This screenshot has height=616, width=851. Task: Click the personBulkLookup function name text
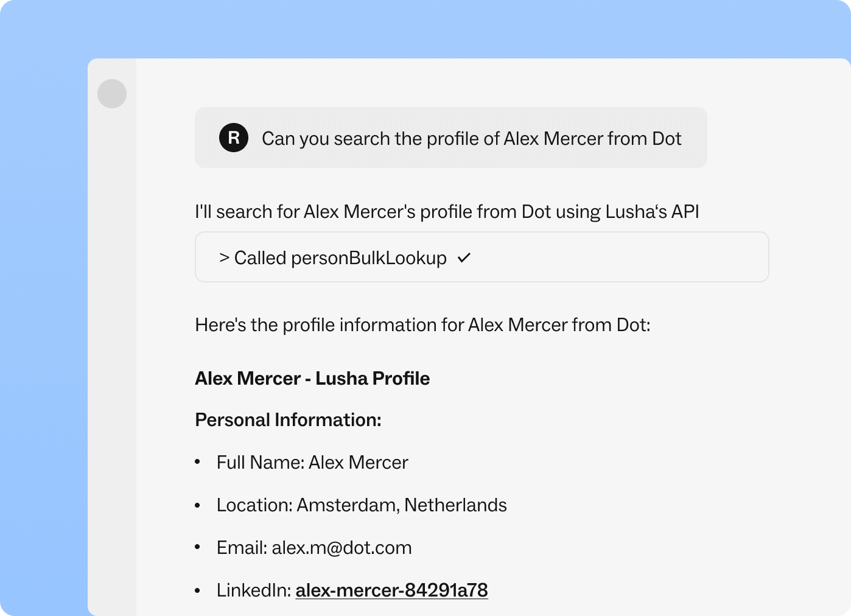click(x=369, y=258)
